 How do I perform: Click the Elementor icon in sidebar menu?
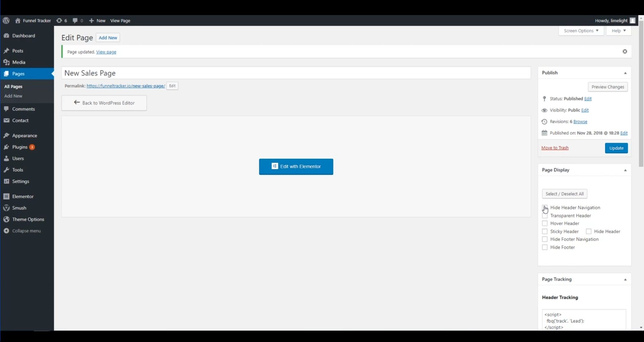click(x=6, y=196)
